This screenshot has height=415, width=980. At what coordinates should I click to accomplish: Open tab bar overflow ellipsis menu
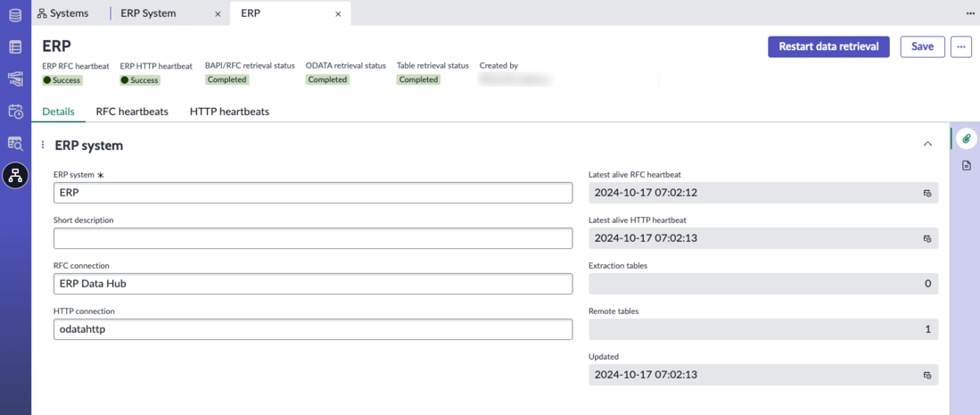pyautogui.click(x=970, y=13)
